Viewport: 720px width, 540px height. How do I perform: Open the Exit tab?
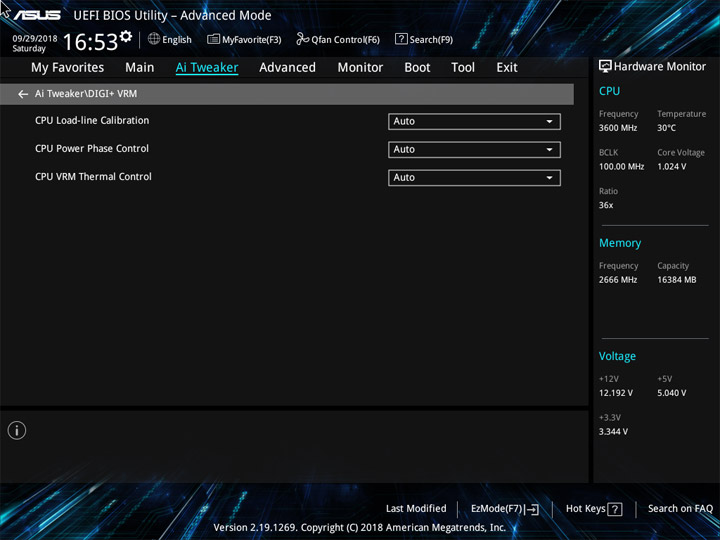tap(507, 68)
